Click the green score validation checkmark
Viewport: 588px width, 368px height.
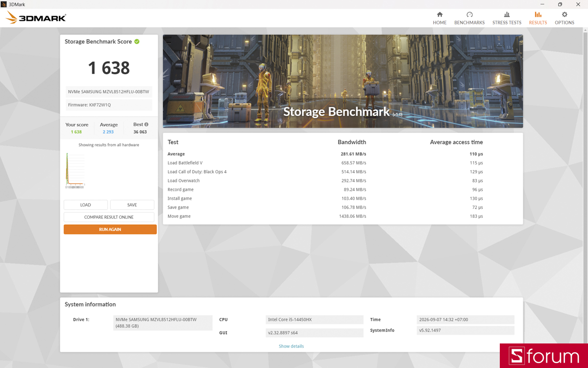point(137,42)
